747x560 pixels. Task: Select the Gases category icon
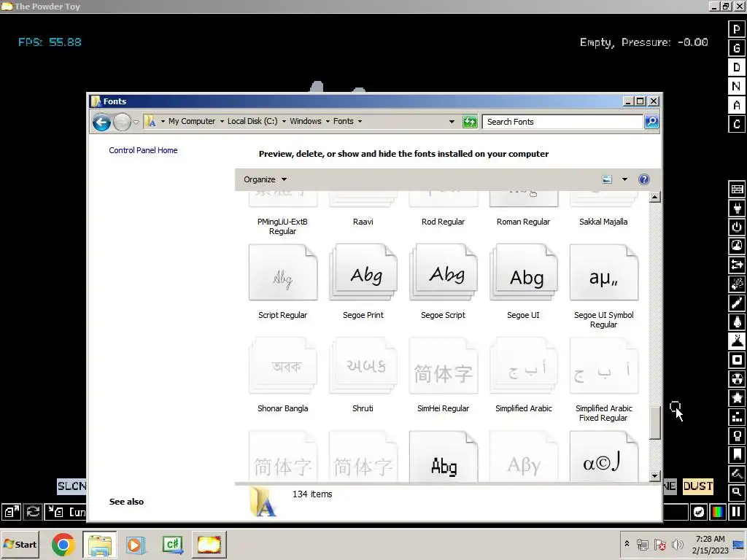pyautogui.click(x=737, y=303)
